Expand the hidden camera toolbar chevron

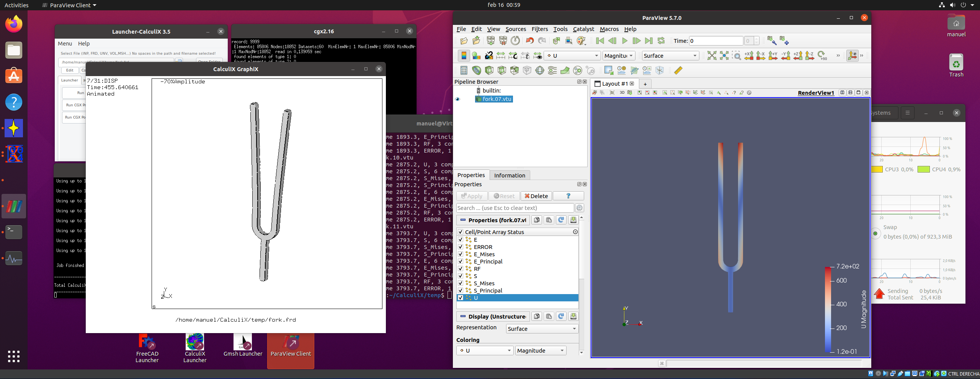pos(838,56)
